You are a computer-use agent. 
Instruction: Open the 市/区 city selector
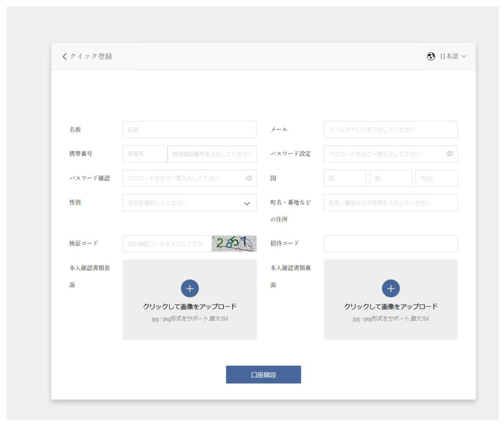pyautogui.click(x=436, y=178)
